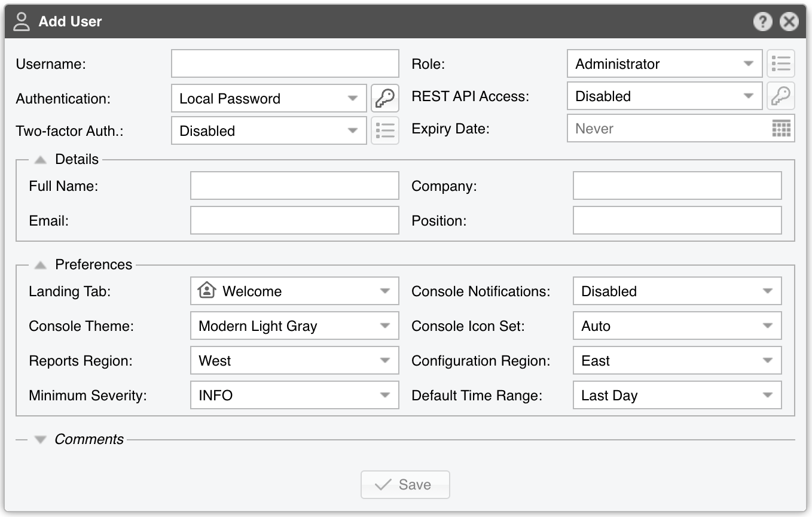This screenshot has width=812, height=517.
Task: Click the Expiry Date field showing Never
Action: 681,128
